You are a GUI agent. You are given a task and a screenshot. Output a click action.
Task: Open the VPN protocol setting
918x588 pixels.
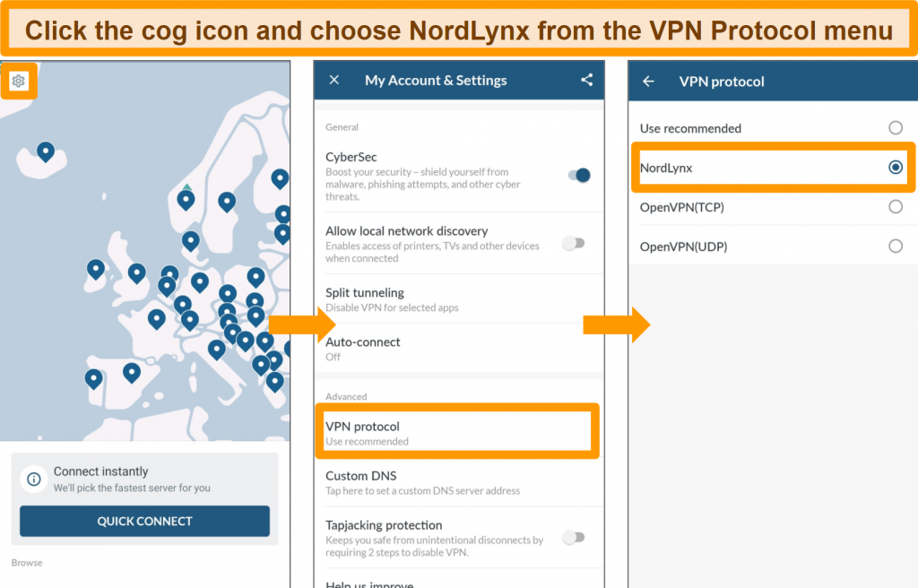click(x=457, y=432)
